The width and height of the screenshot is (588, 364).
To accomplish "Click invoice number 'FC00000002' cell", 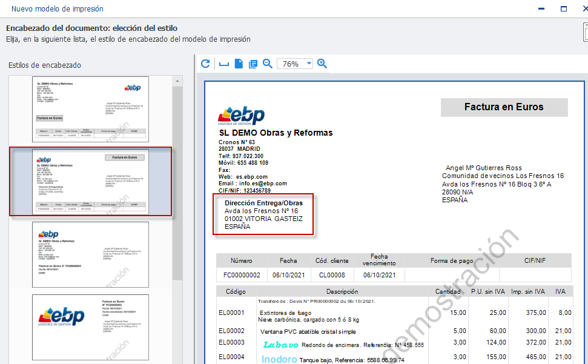I will coord(242,275).
